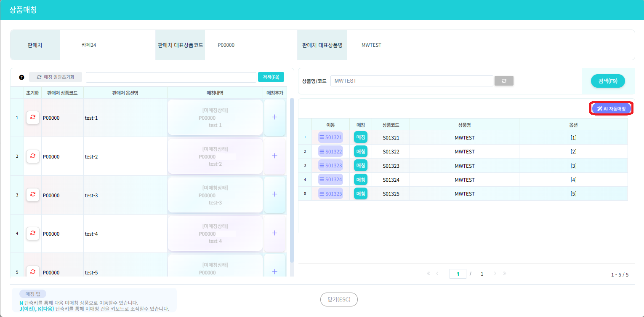Viewport: 644px width, 317px height.
Task: Open matching card for test-3
Action: [215, 195]
